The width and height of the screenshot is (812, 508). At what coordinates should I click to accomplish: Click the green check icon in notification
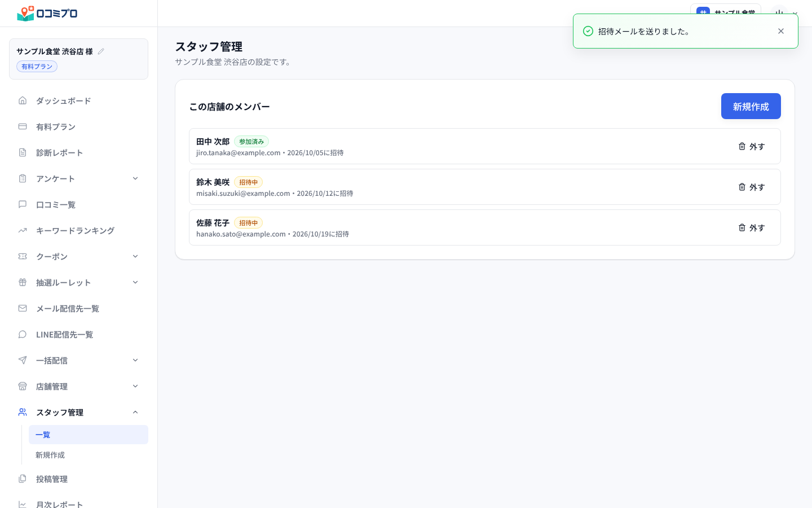(588, 31)
